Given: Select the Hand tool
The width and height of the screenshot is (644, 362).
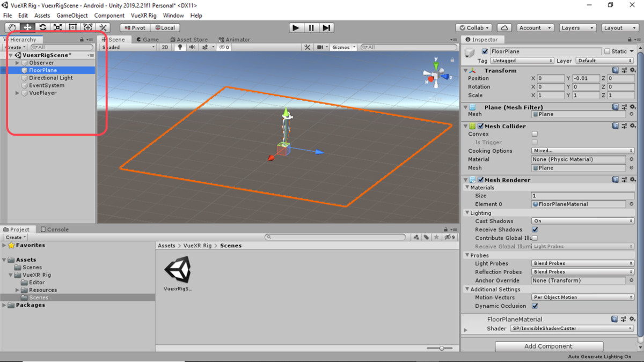Looking at the screenshot, I should click(x=12, y=27).
